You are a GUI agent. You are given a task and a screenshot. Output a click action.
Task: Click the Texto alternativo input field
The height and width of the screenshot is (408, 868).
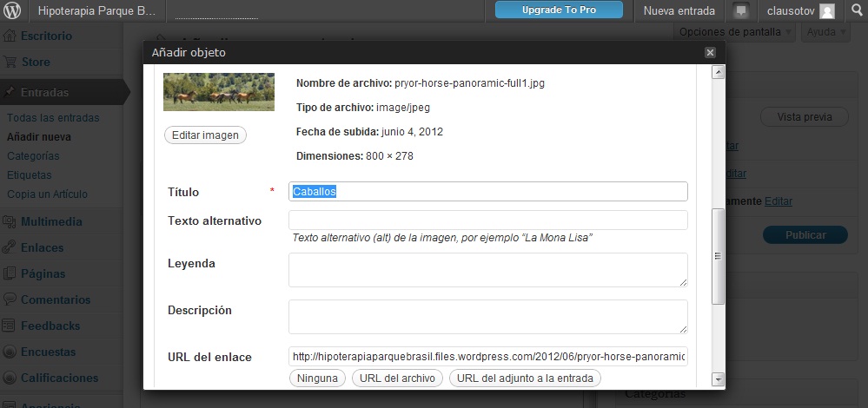coord(487,220)
